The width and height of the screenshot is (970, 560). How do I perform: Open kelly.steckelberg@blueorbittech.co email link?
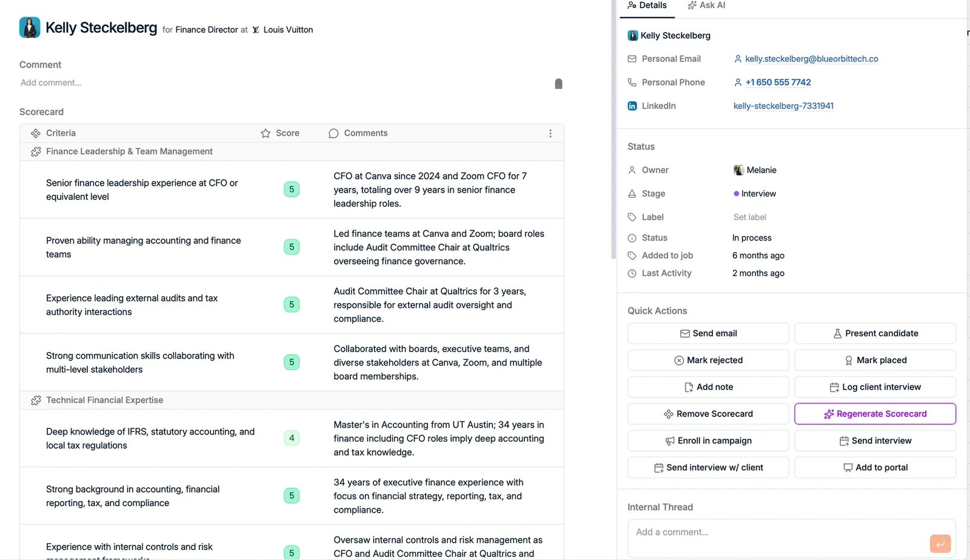(x=812, y=59)
